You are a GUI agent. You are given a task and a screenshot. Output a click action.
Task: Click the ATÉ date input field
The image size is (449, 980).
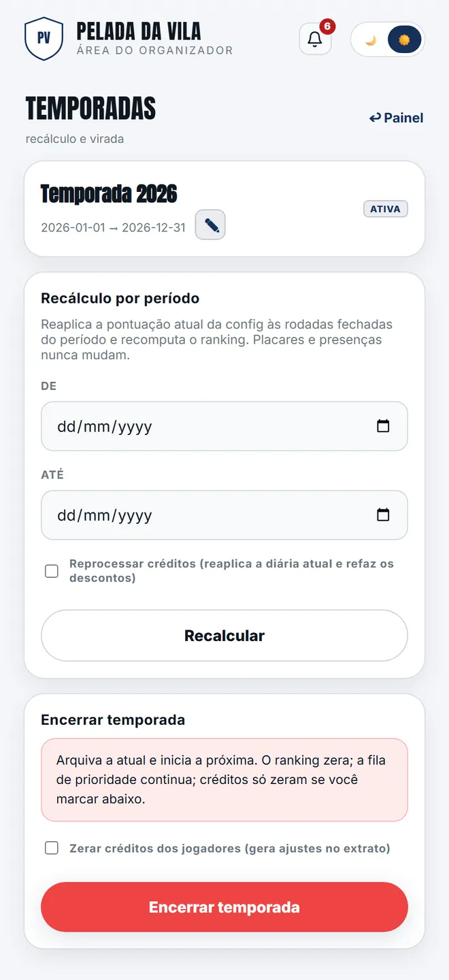[x=224, y=514]
